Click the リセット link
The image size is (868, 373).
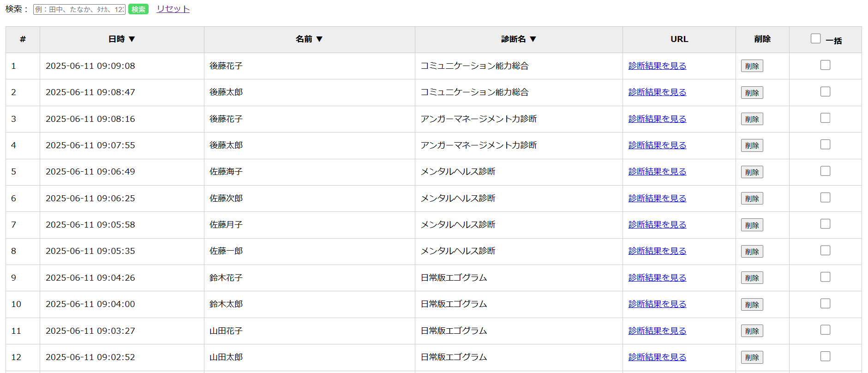click(173, 9)
